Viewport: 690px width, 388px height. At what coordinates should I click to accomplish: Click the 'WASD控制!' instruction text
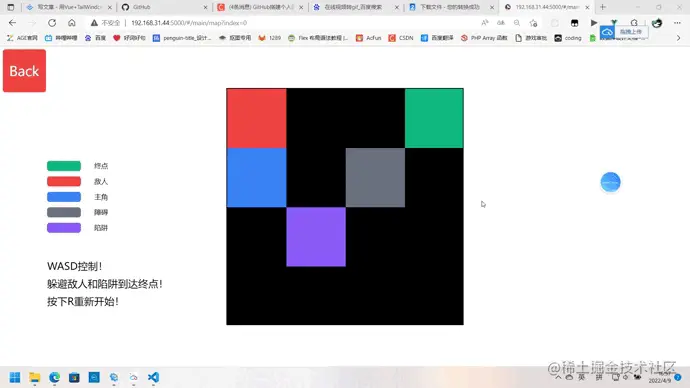pos(74,266)
